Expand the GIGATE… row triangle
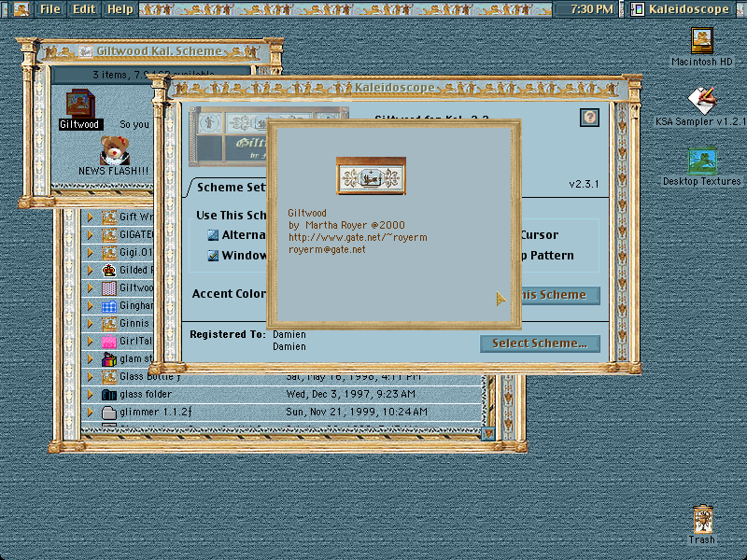 point(90,235)
